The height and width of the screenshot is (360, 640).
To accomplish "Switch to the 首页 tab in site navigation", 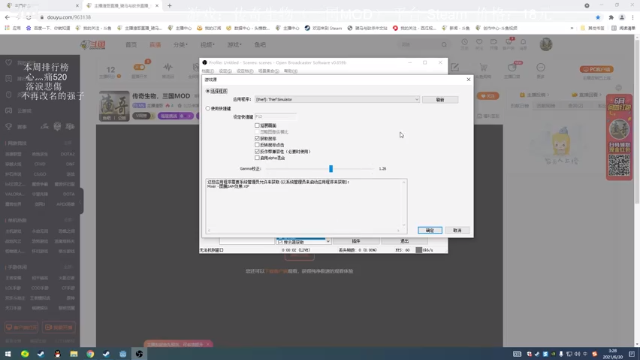I will (x=131, y=44).
